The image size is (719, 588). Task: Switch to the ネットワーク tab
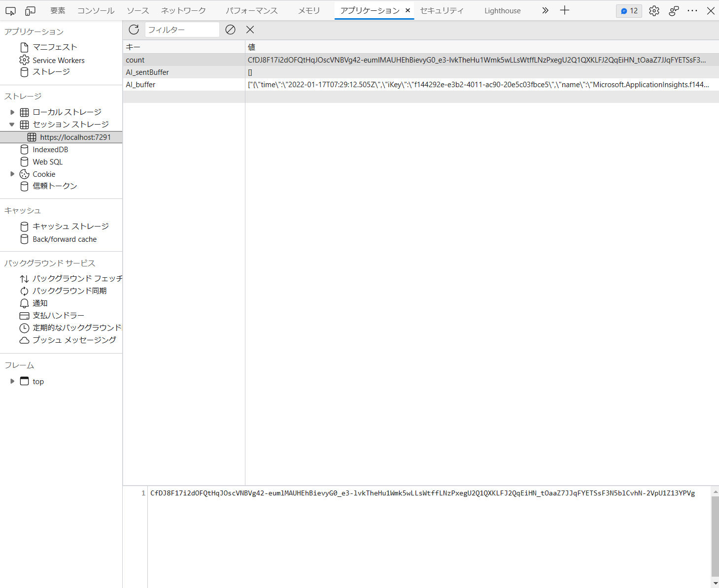183,10
